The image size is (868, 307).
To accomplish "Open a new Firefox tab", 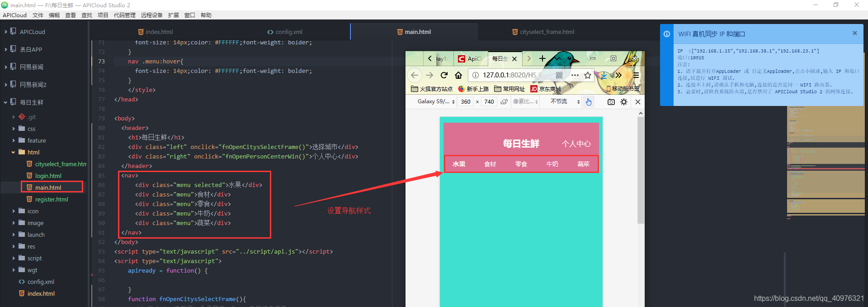I will [542, 58].
